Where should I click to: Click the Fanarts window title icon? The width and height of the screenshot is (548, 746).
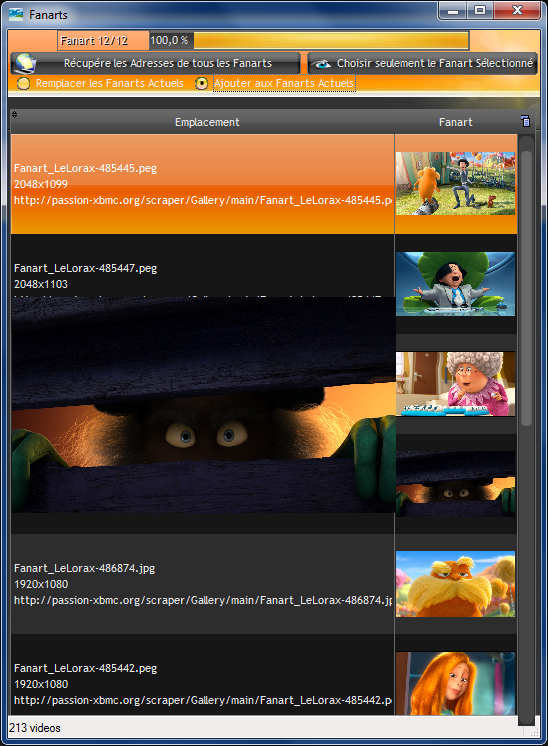16,14
